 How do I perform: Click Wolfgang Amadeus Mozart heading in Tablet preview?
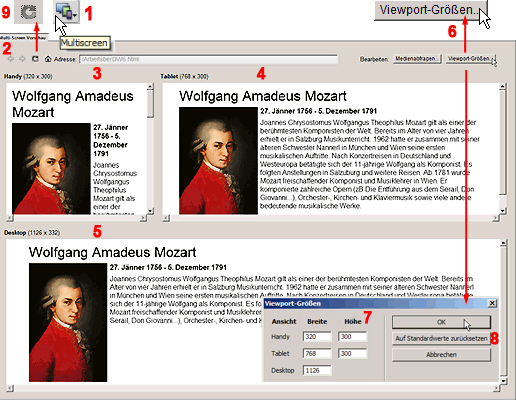point(263,96)
